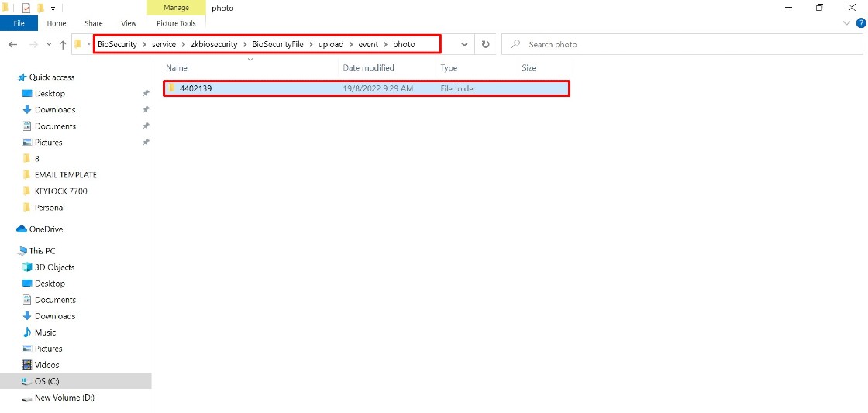Click the Music note icon

tap(26, 332)
